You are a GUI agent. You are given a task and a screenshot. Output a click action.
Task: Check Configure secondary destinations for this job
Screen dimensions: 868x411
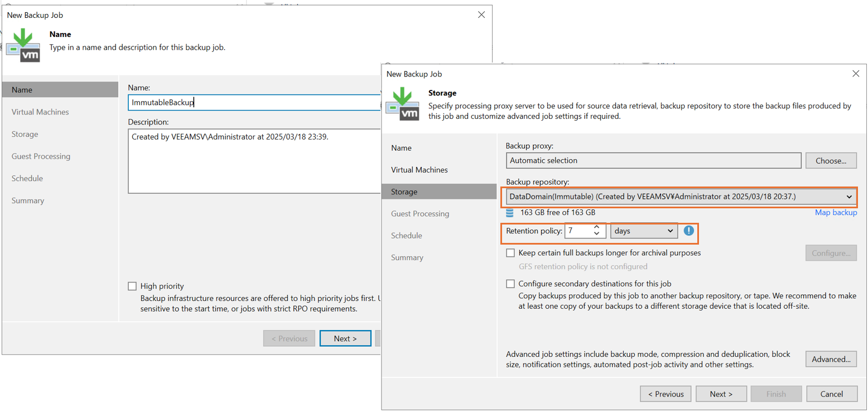(510, 284)
